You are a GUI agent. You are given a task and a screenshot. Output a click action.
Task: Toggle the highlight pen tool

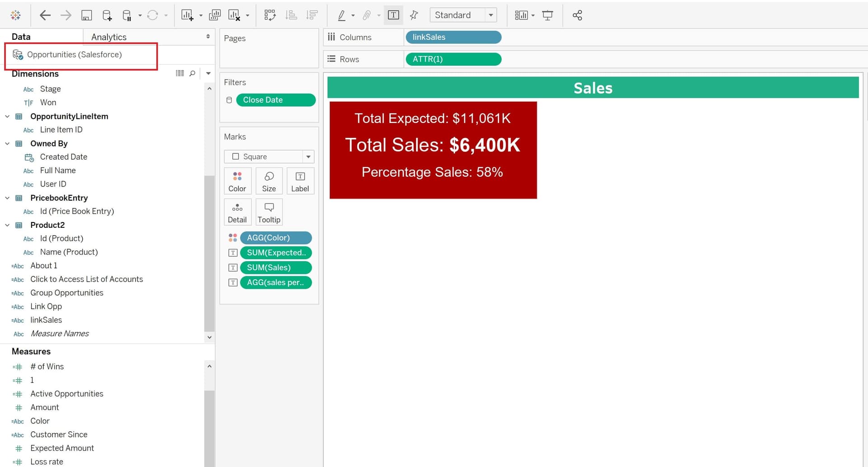click(x=343, y=15)
